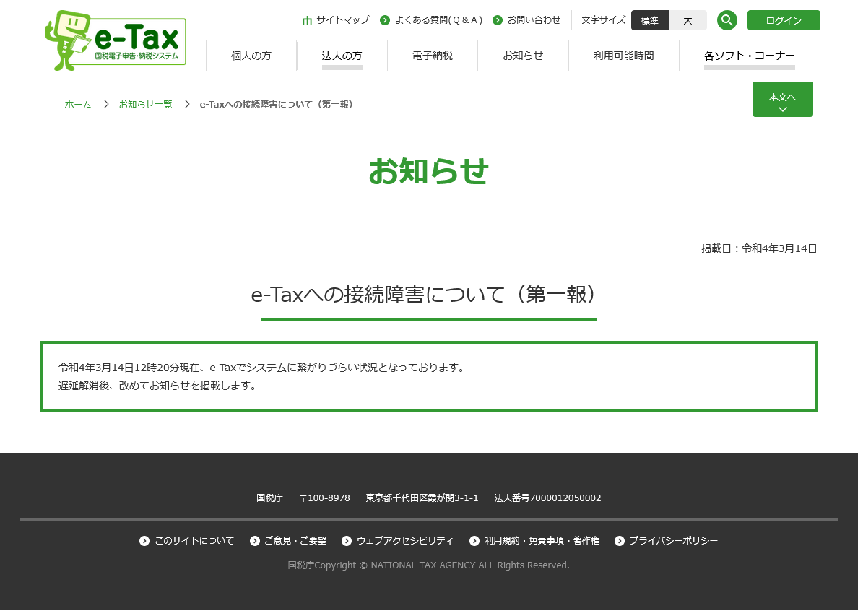Screen dimensions: 858x616
Task: Jump to content via 本文へ button
Action: [x=782, y=100]
